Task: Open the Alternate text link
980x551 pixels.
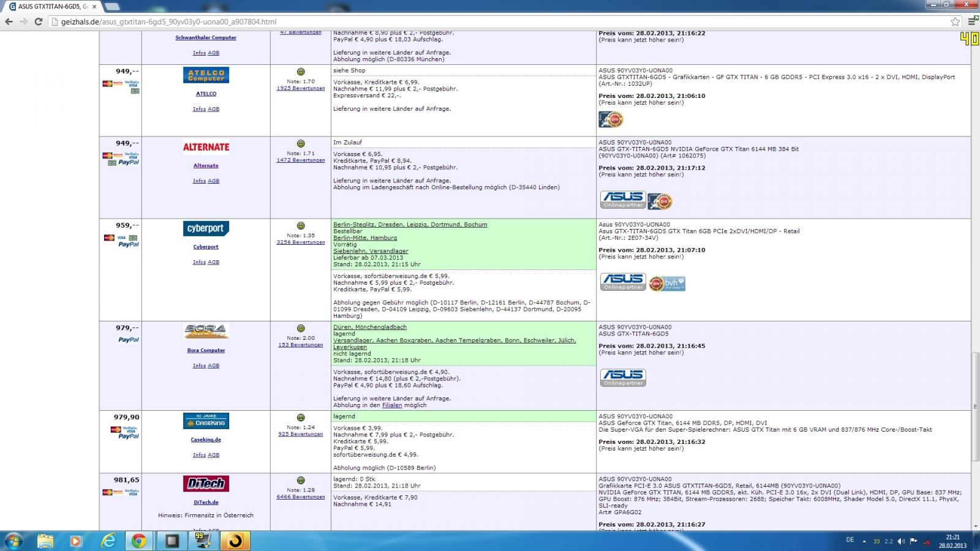Action: click(x=206, y=166)
